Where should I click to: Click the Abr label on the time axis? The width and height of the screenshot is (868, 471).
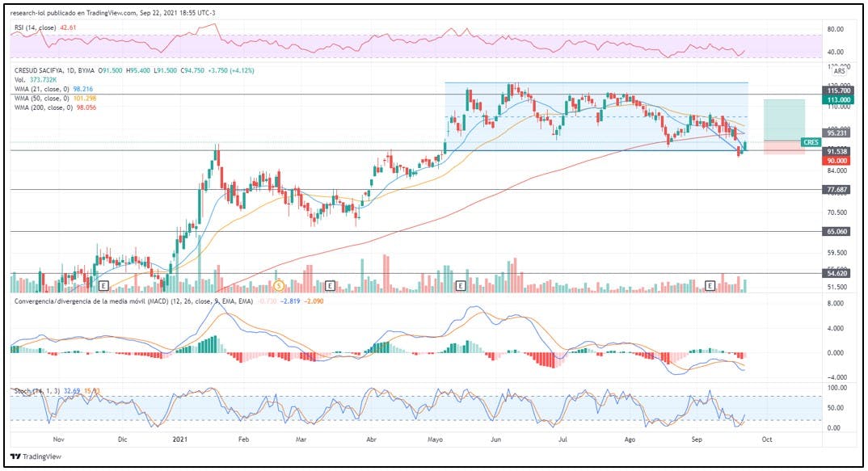tap(372, 439)
